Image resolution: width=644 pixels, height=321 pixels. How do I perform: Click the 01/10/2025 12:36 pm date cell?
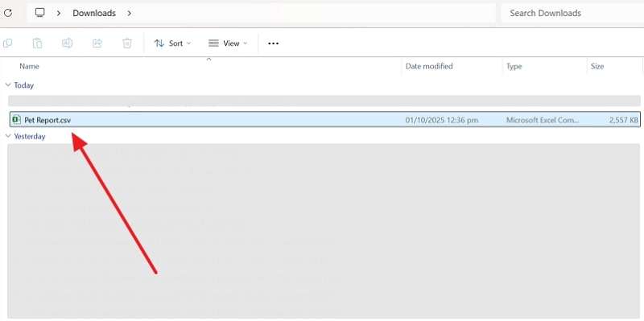click(441, 120)
